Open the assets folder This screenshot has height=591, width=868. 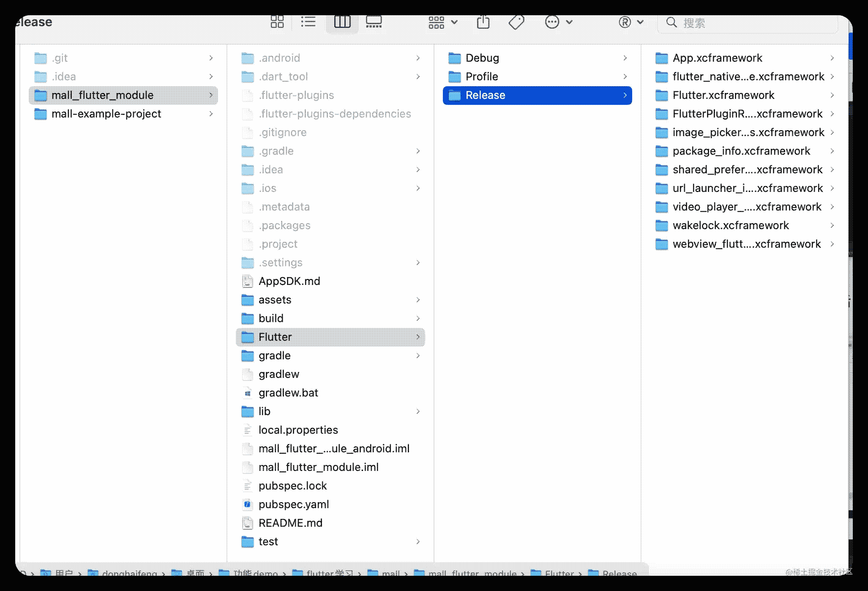(330, 300)
